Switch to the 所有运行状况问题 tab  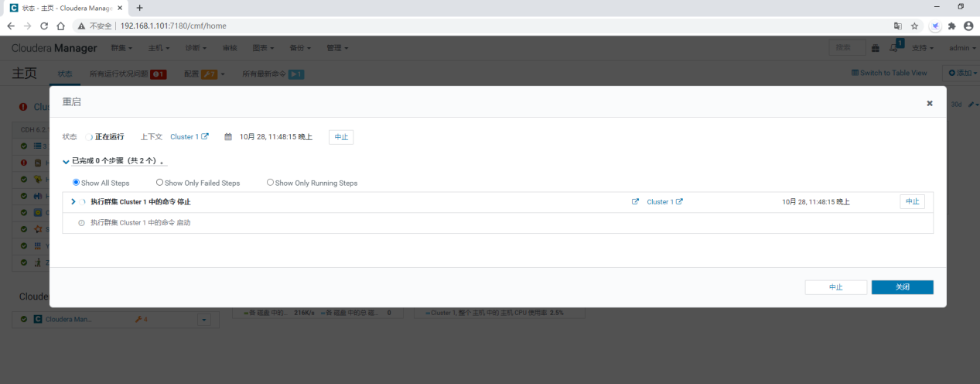pos(128,74)
